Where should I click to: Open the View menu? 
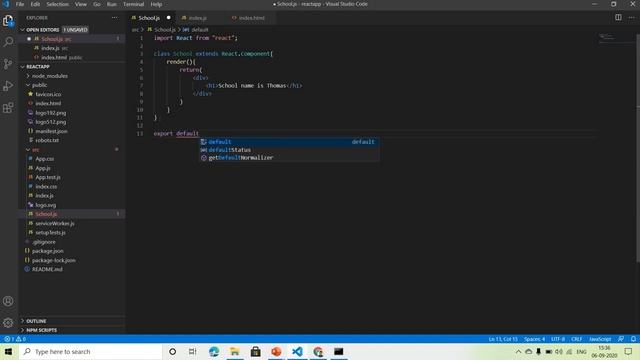click(80, 4)
